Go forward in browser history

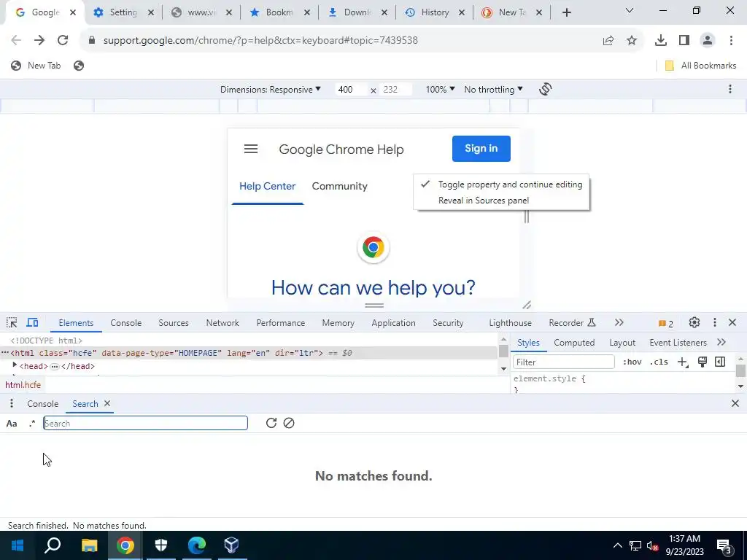(39, 41)
